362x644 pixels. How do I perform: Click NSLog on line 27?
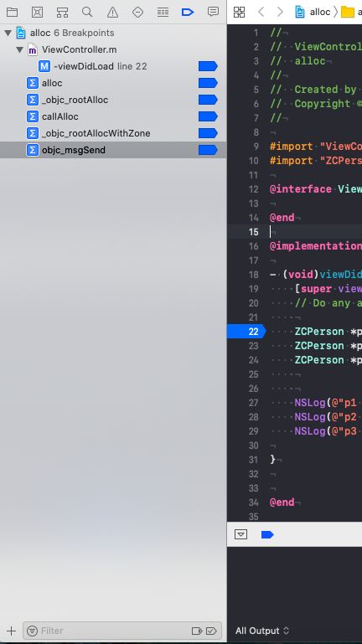point(310,403)
